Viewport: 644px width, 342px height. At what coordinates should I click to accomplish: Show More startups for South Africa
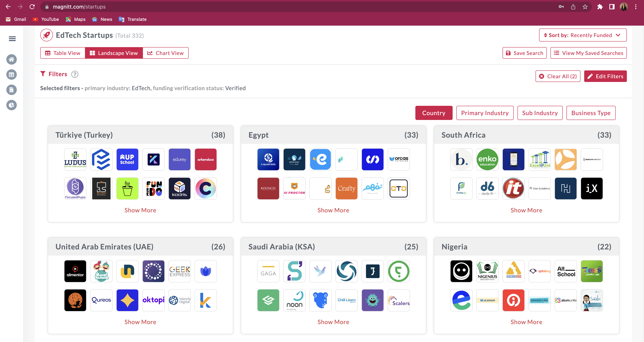point(526,210)
